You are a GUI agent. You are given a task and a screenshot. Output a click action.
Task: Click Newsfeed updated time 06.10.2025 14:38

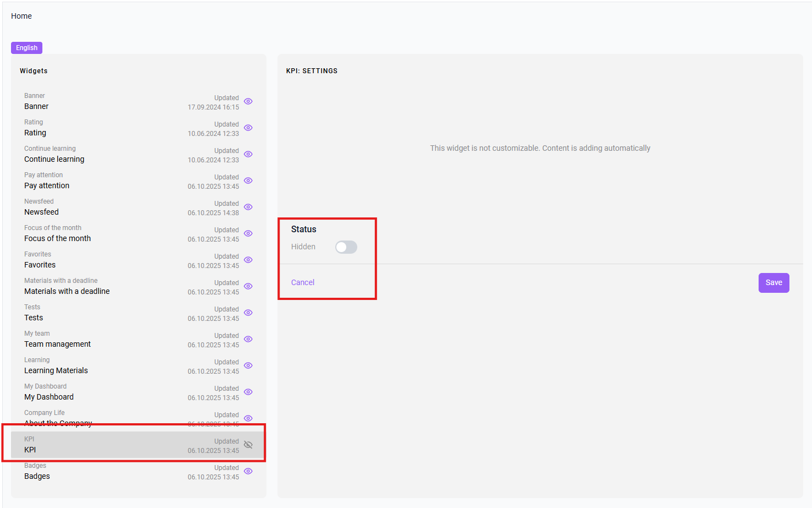pyautogui.click(x=214, y=213)
